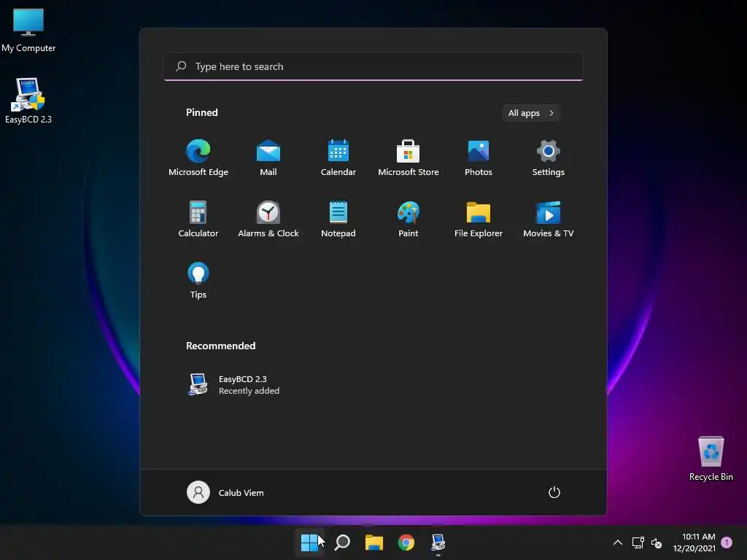747x560 pixels.
Task: Launch the Calculator app
Action: tap(198, 219)
